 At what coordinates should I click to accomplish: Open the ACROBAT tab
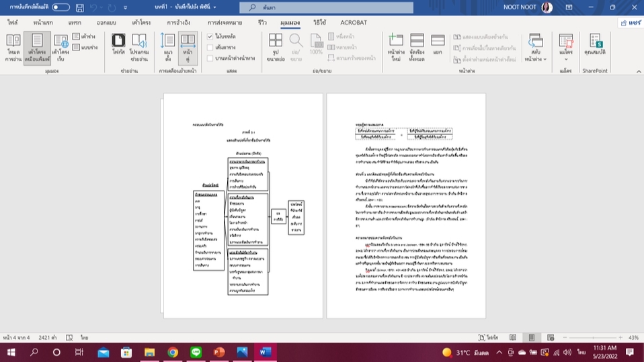(x=353, y=23)
